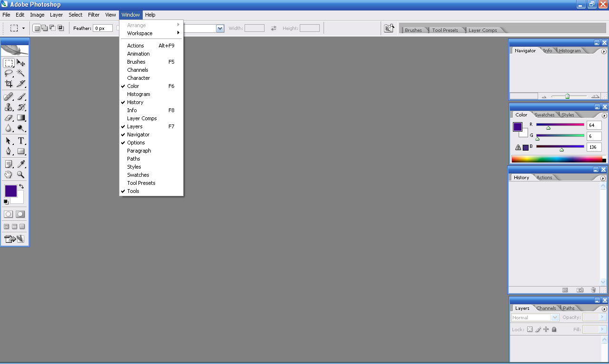The width and height of the screenshot is (609, 364).
Task: Open the History panel flyout menu
Action: coord(603,178)
